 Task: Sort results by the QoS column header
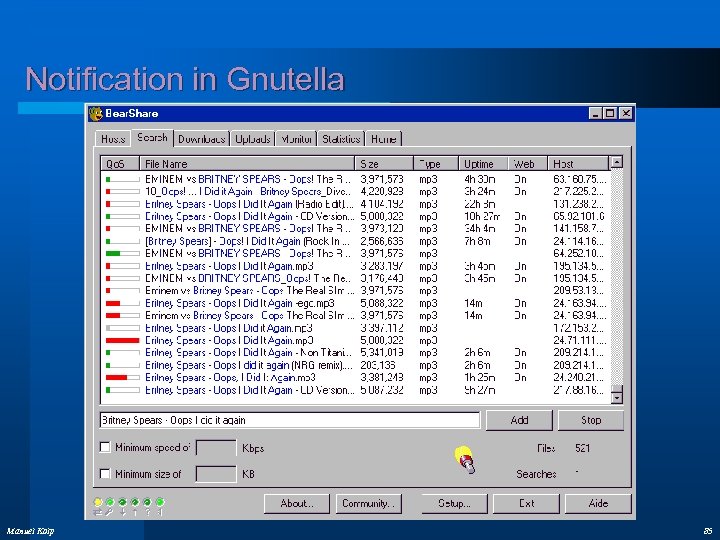[x=120, y=164]
